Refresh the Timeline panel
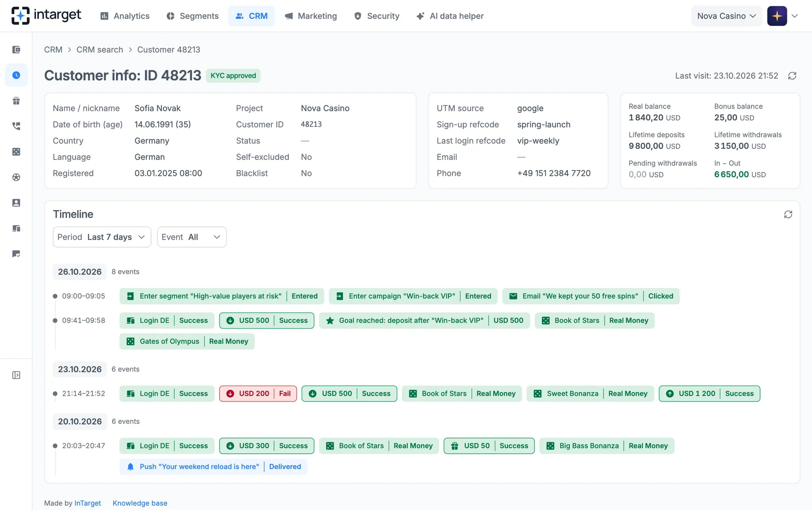 [788, 214]
